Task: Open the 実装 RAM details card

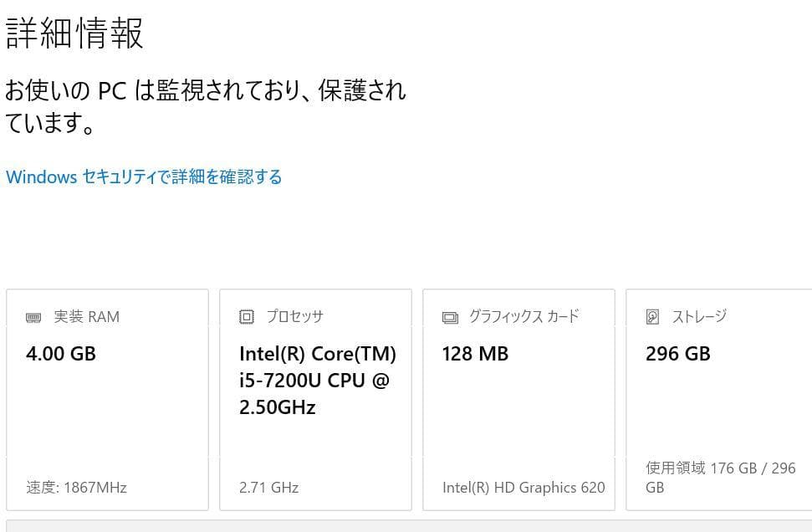Action: click(x=107, y=399)
